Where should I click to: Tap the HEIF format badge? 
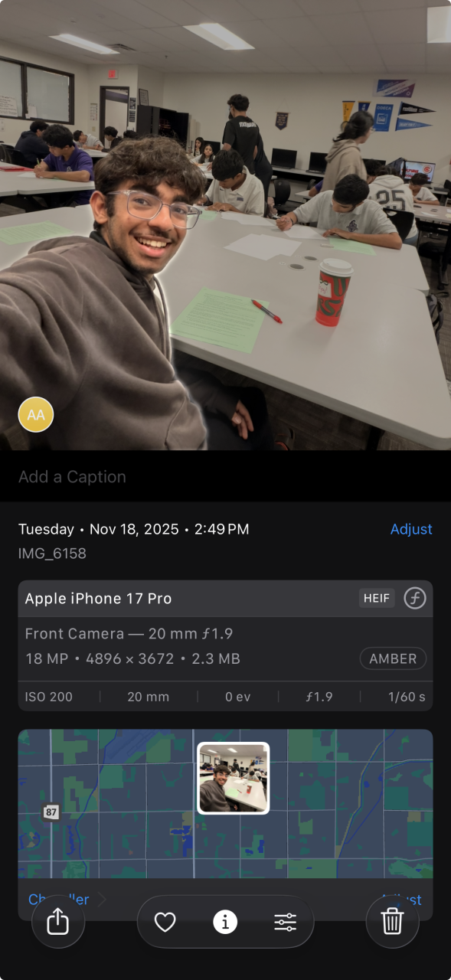click(x=377, y=599)
